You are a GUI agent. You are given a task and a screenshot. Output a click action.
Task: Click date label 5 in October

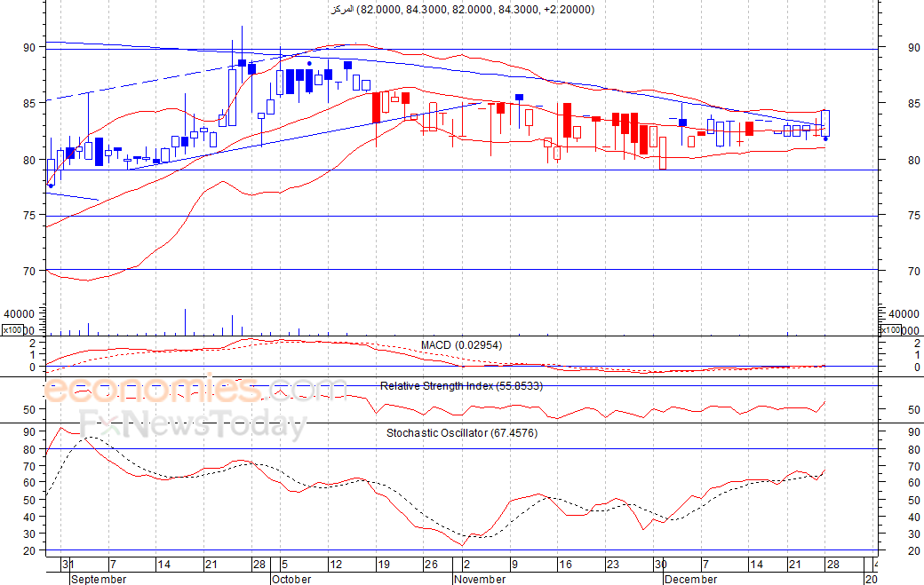tap(284, 565)
